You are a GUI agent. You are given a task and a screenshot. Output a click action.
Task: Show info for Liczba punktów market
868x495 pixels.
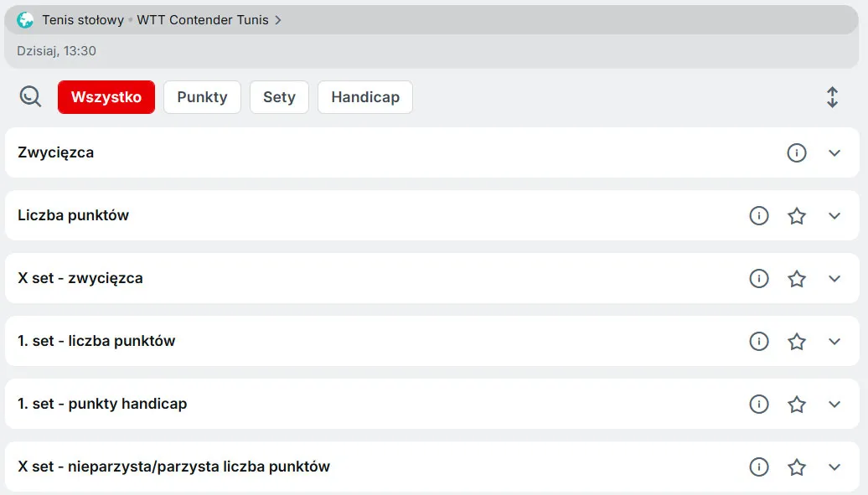coord(759,215)
